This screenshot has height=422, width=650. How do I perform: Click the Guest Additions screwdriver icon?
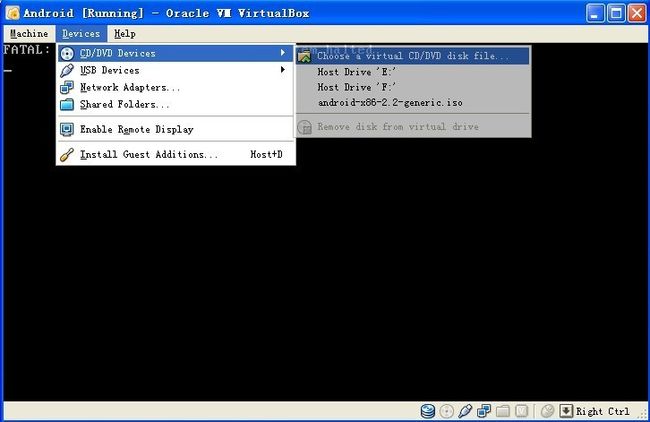67,155
